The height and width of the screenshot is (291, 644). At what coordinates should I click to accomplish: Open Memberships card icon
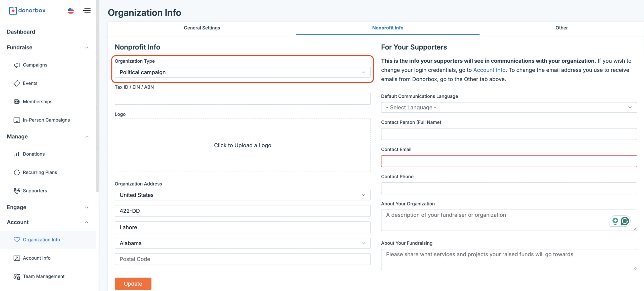point(17,102)
